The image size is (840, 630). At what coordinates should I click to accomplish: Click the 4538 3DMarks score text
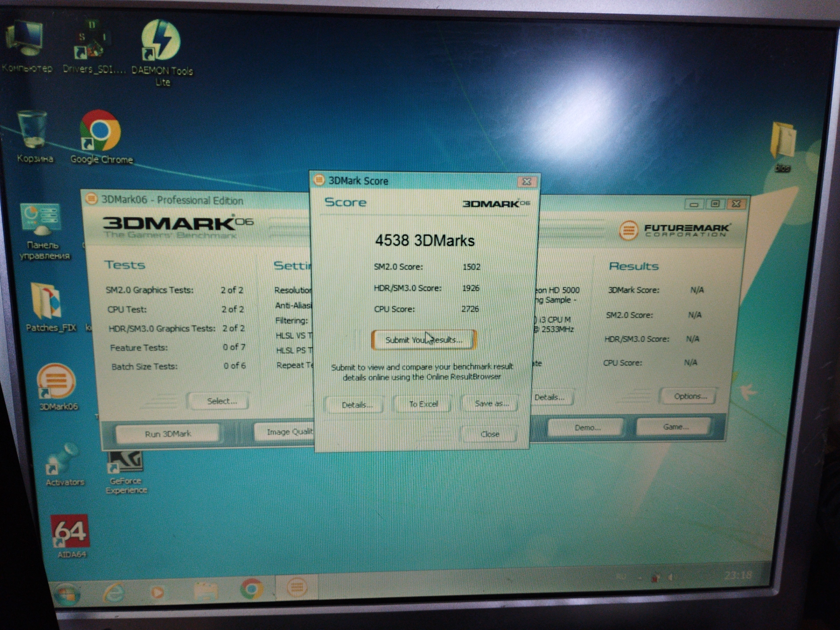pyautogui.click(x=424, y=241)
